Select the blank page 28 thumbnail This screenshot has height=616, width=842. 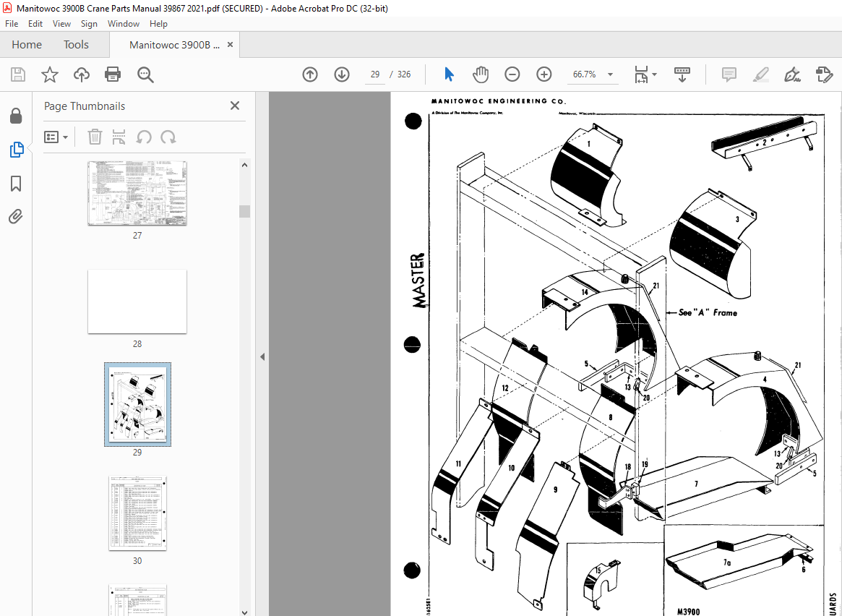click(137, 301)
